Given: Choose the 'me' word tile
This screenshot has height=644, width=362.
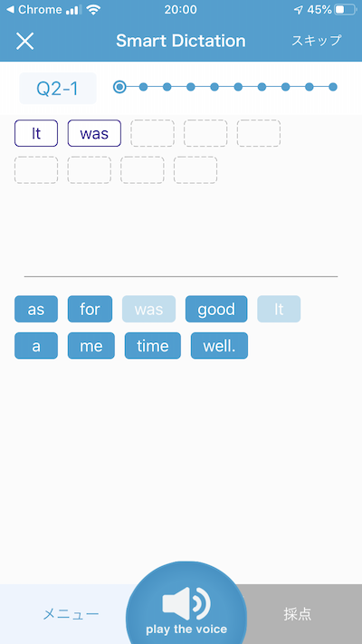Looking at the screenshot, I should [91, 345].
